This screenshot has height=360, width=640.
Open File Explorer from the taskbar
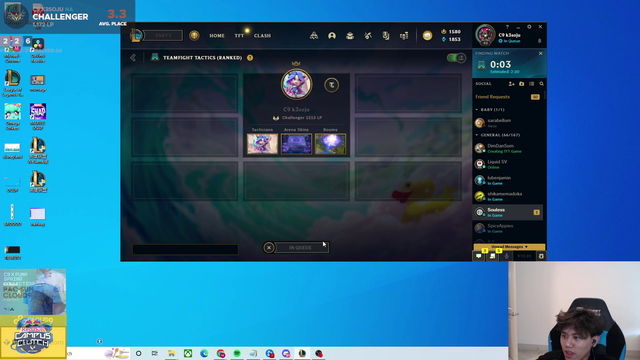pos(171,353)
